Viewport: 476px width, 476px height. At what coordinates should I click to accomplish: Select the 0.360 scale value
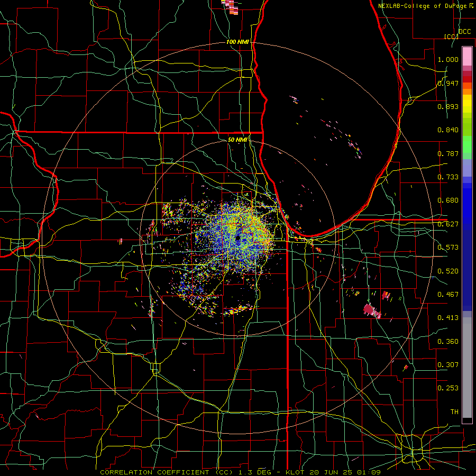pos(448,342)
